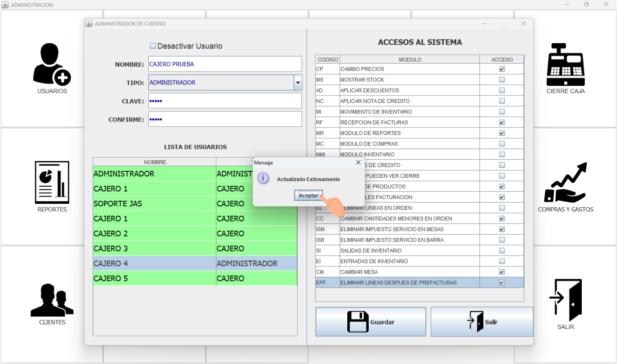This screenshot has width=617, height=364.
Task: Check the MOSTRAR STOCK access checkbox
Action: coord(502,80)
